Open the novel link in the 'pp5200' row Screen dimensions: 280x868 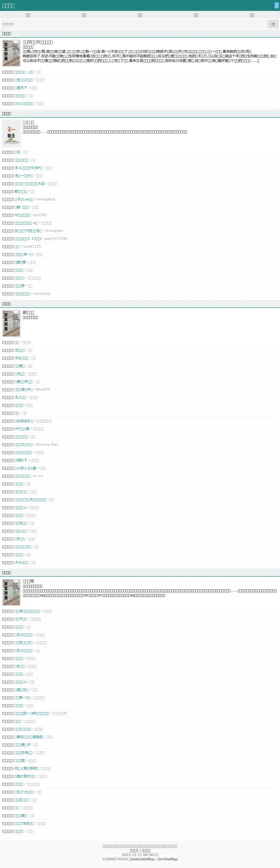click(x=22, y=215)
